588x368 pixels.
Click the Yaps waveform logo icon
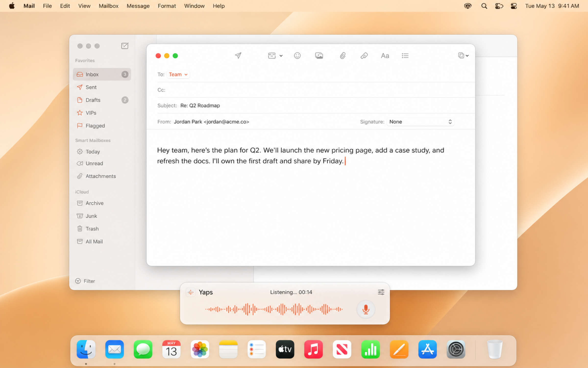coord(191,292)
